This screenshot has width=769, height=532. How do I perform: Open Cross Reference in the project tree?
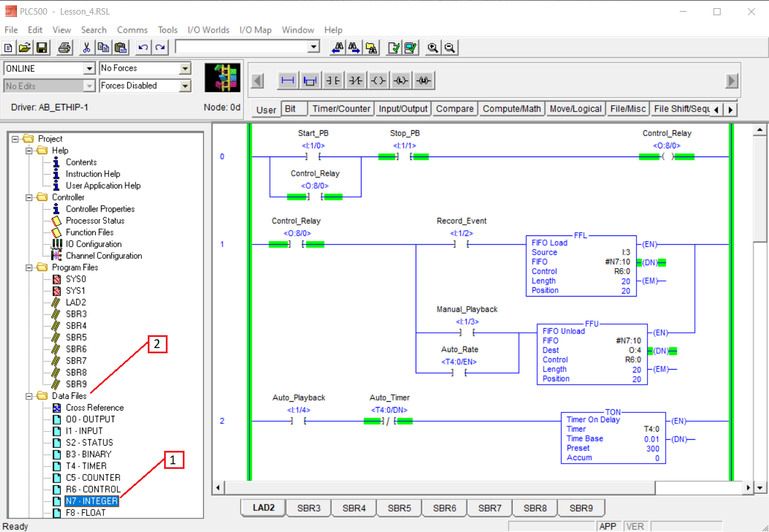pos(95,408)
